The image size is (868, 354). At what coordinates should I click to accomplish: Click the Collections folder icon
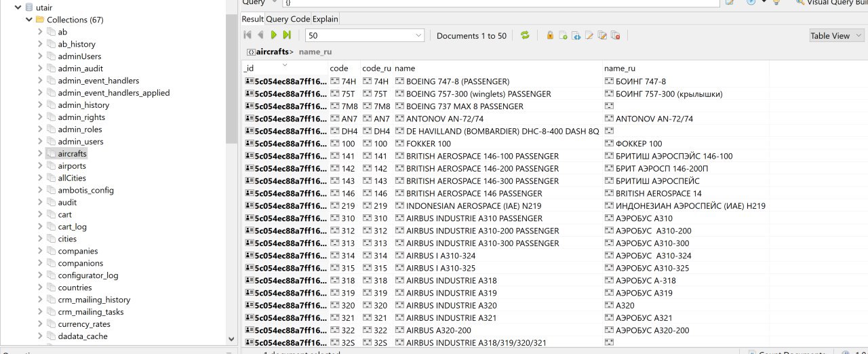click(x=40, y=20)
